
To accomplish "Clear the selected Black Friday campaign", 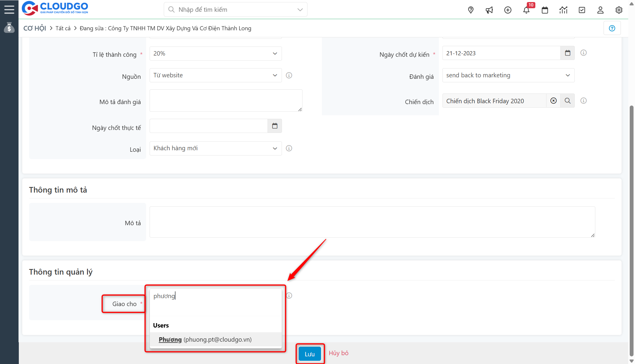I will tap(553, 101).
